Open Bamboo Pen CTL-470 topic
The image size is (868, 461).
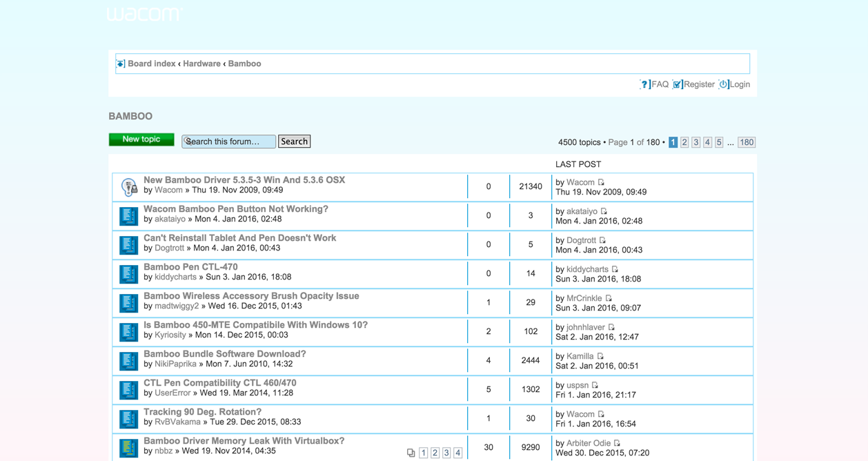coord(190,267)
